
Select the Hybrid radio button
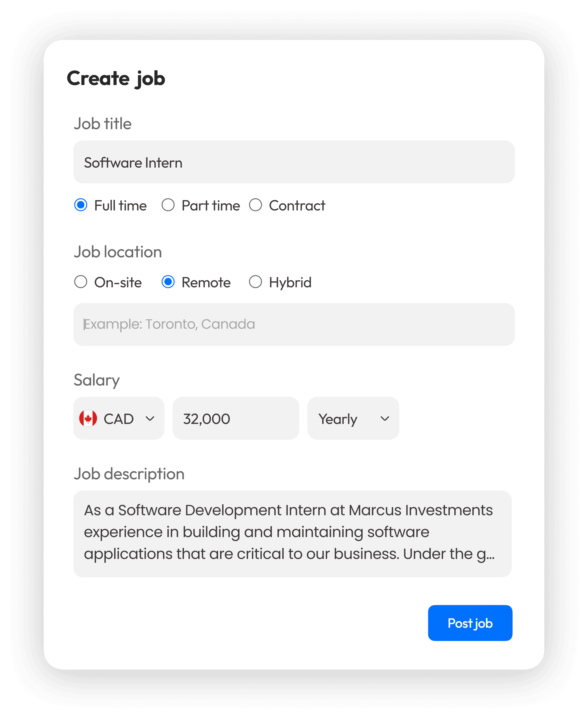click(x=255, y=282)
